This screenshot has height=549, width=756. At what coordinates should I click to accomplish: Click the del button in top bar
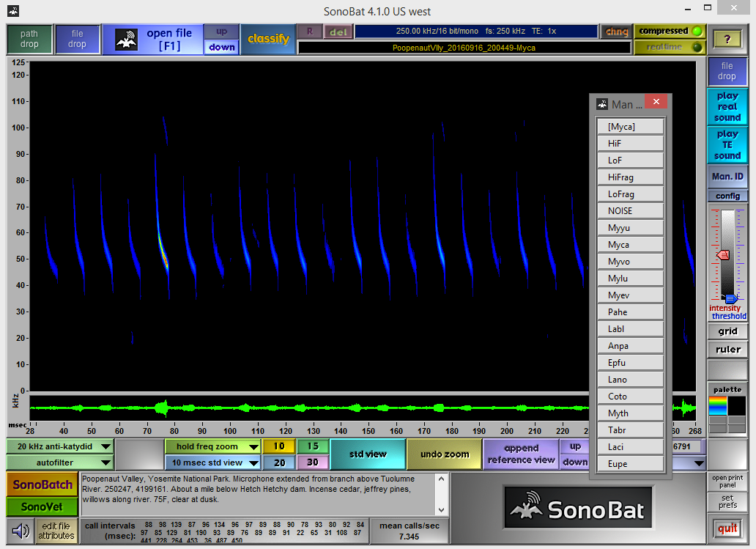pyautogui.click(x=337, y=32)
